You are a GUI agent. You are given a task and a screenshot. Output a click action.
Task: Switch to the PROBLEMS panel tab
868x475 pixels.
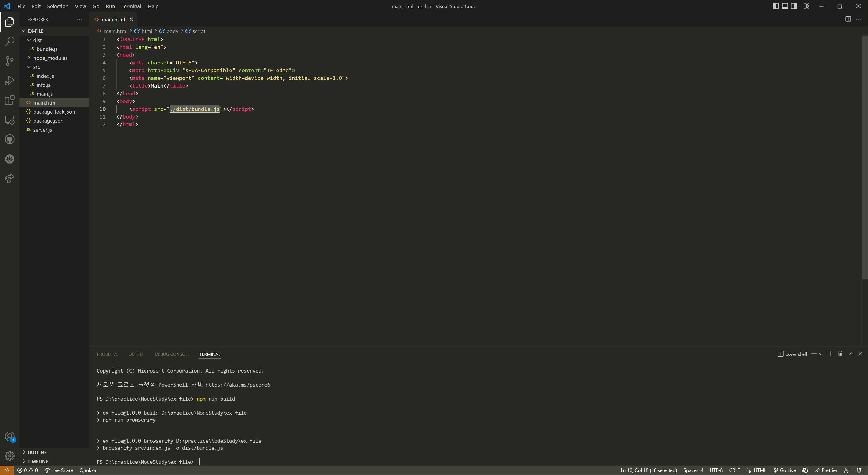pos(108,354)
